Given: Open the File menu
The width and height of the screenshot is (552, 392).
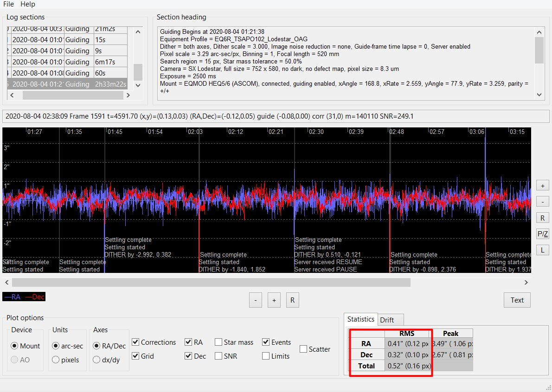Looking at the screenshot, I should pyautogui.click(x=8, y=4).
